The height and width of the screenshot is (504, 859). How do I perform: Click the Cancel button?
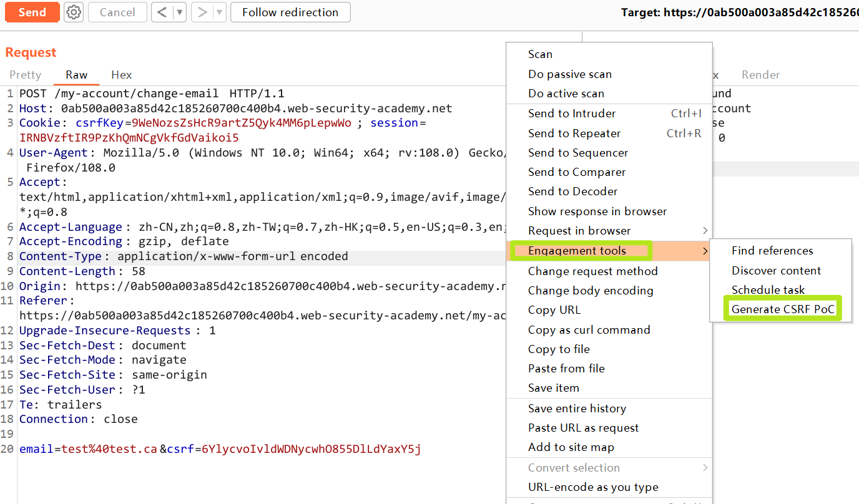point(117,12)
